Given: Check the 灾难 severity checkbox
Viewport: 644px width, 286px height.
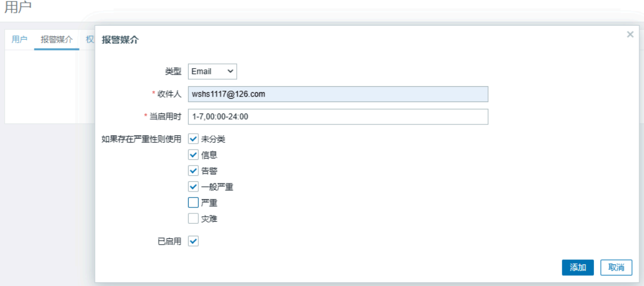Looking at the screenshot, I should [193, 219].
